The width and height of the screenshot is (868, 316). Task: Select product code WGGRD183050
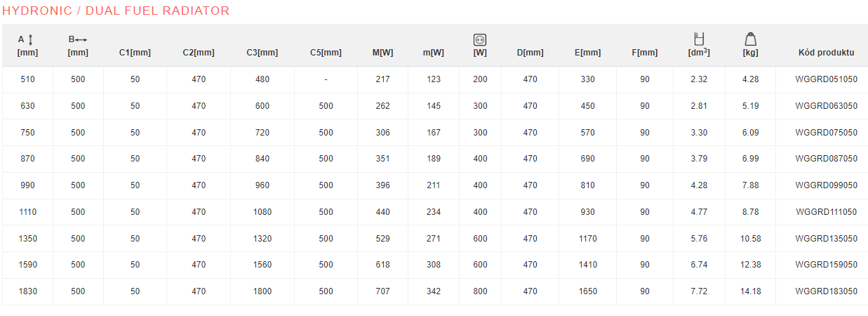click(x=826, y=291)
